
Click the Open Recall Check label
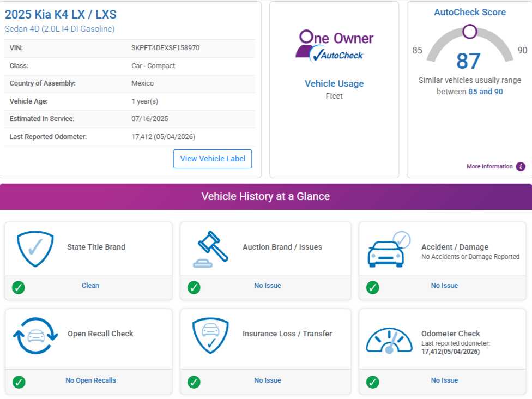(100, 334)
